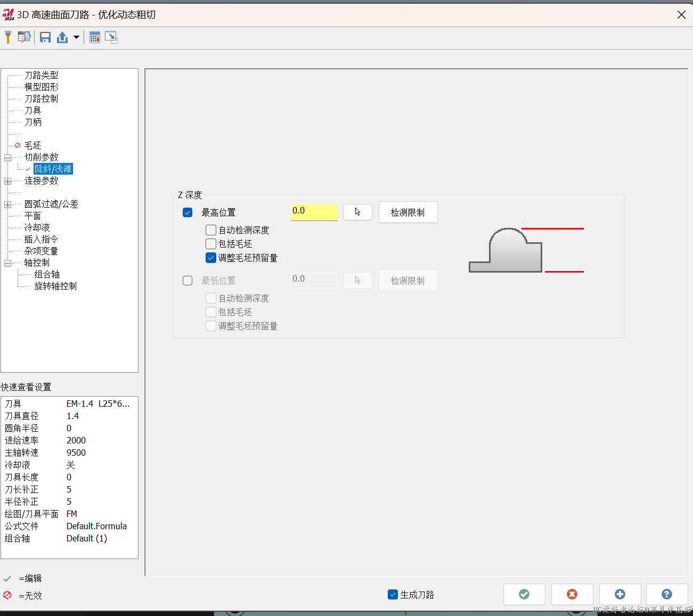
Task: Click the 组合轴 value Default (1)
Action: pos(87,538)
